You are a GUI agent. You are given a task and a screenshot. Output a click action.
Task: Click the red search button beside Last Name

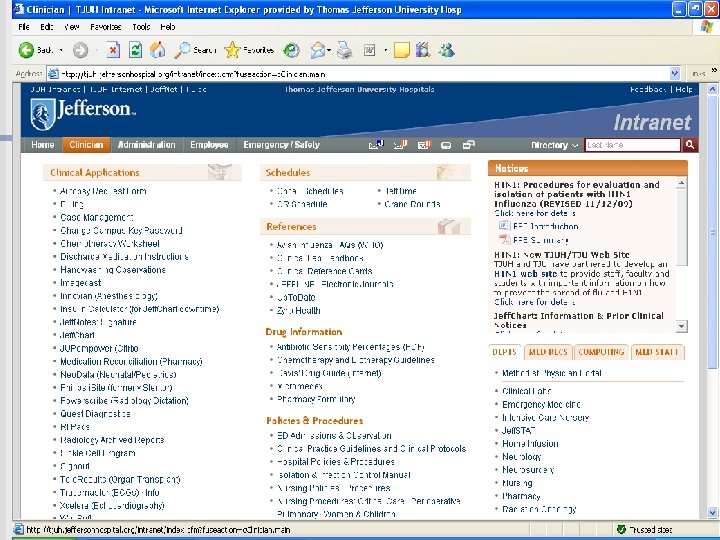[690, 145]
